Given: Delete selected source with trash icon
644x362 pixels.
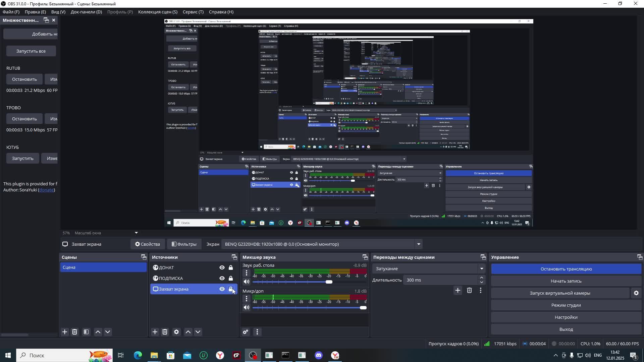Looking at the screenshot, I should 165,332.
